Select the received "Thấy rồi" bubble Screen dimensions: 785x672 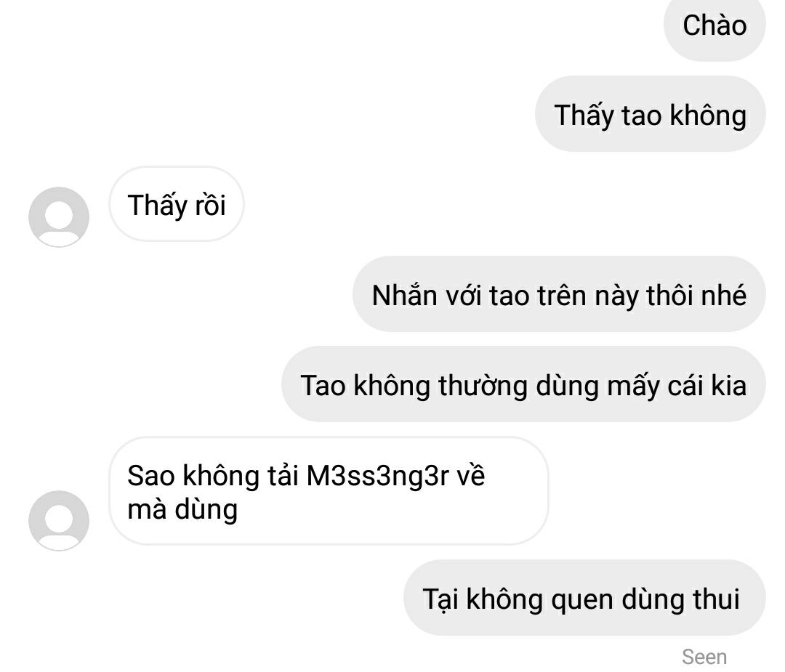[176, 204]
